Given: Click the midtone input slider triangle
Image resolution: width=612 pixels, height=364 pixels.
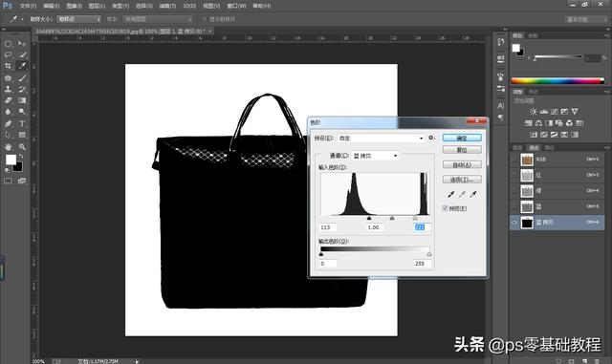Looking at the screenshot, I should [392, 219].
